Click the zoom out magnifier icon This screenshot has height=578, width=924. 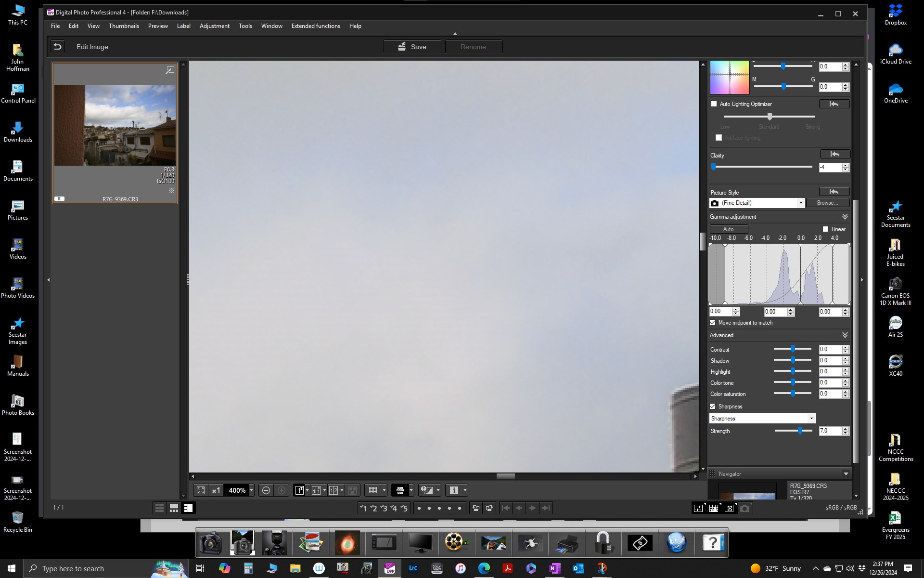pyautogui.click(x=266, y=490)
